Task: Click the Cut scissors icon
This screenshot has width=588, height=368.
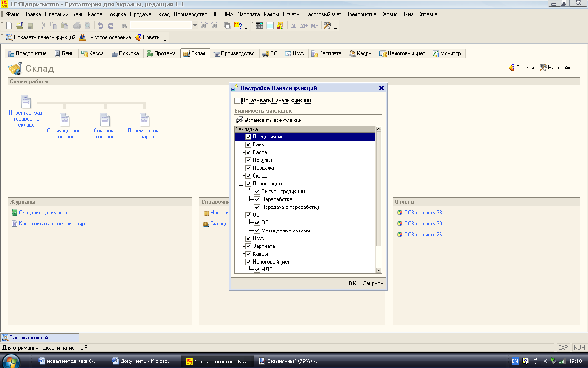Action: (43, 26)
